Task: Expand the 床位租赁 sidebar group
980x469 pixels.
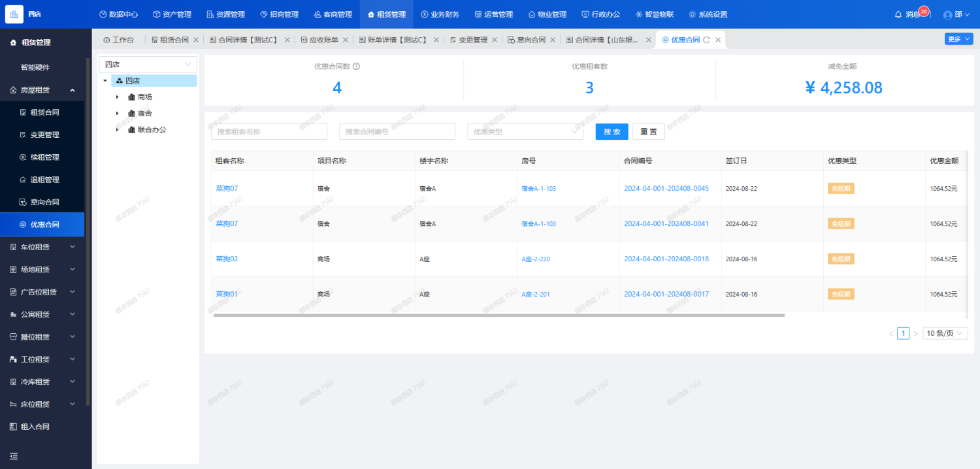Action: (x=73, y=404)
